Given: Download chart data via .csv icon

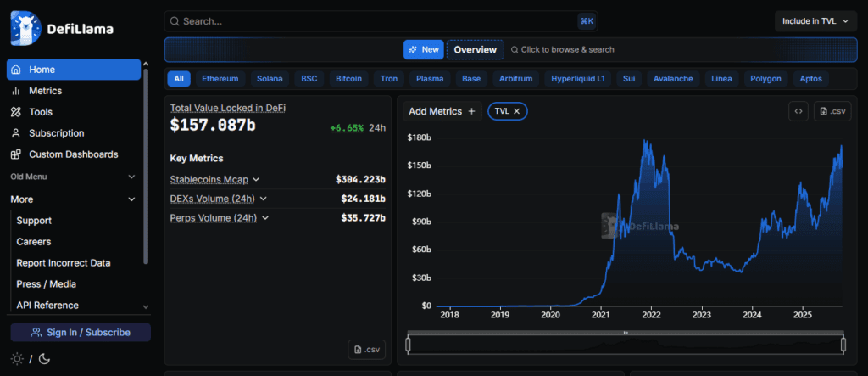Looking at the screenshot, I should click(832, 111).
